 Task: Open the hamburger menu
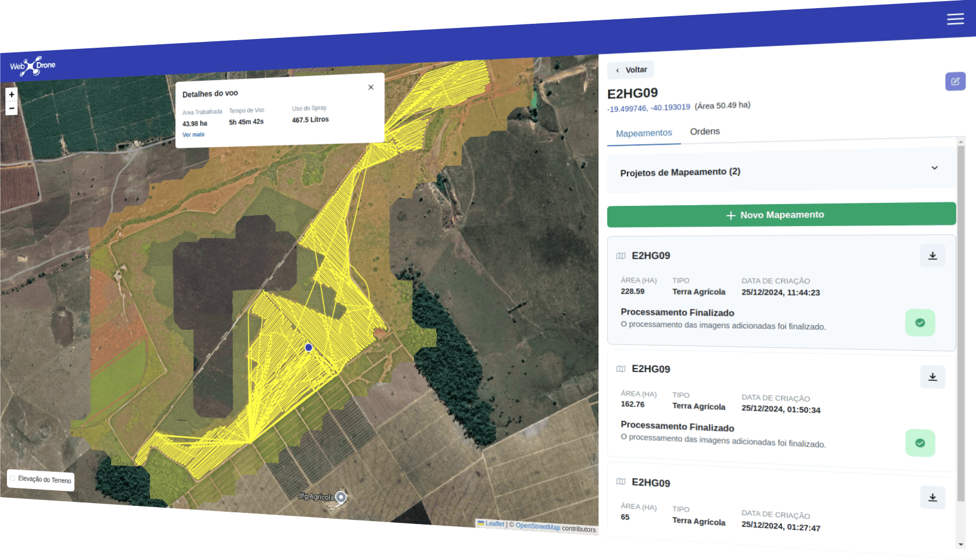coord(955,19)
